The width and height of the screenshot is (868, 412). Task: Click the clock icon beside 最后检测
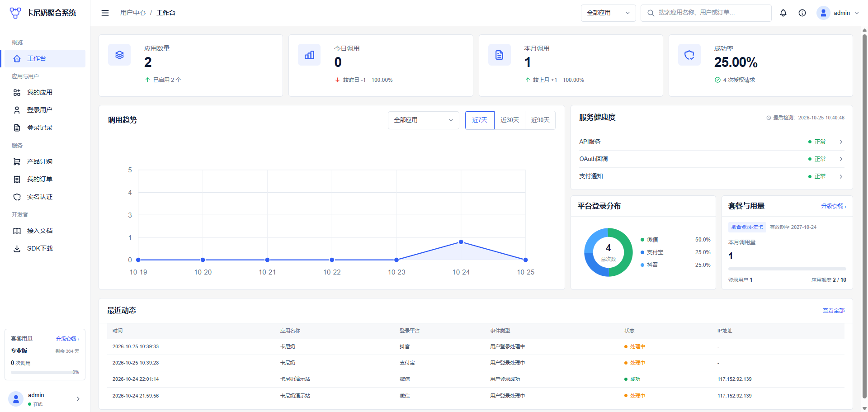tap(769, 118)
